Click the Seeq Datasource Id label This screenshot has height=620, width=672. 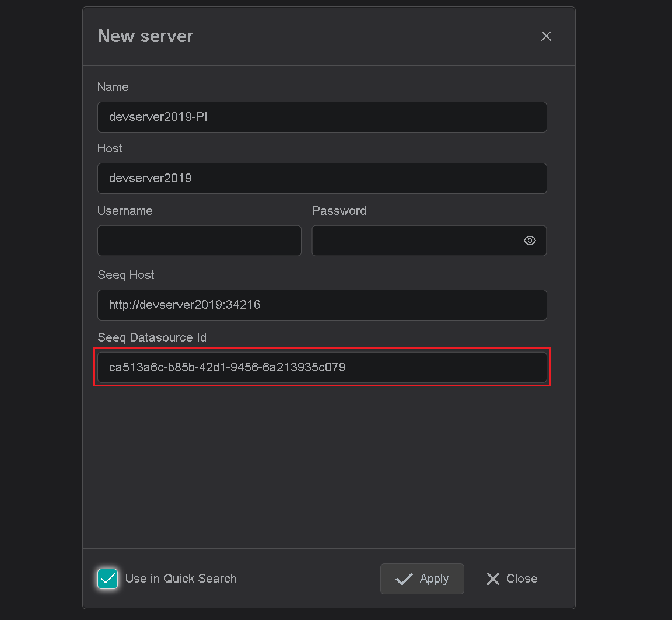(x=152, y=337)
